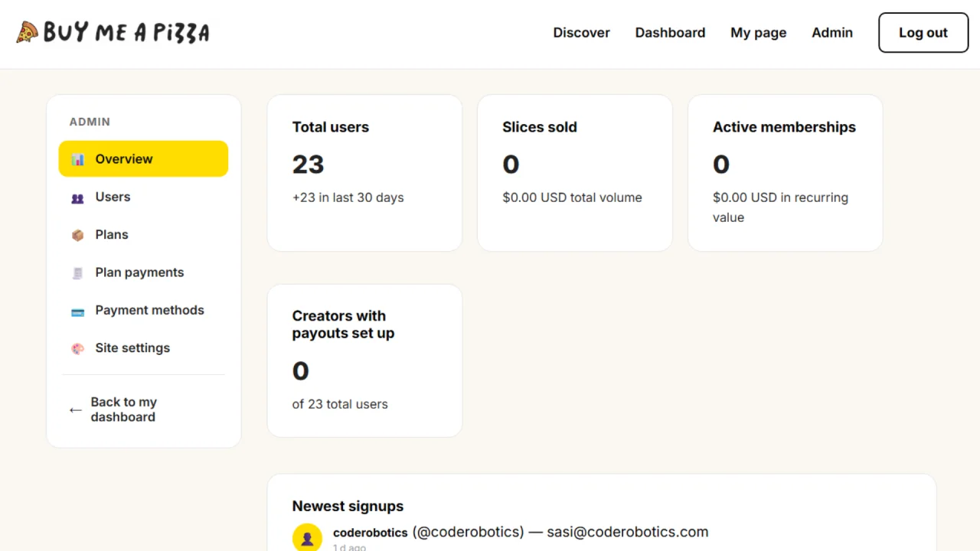The image size is (980, 551).
Task: Open Site settings
Action: click(x=143, y=347)
